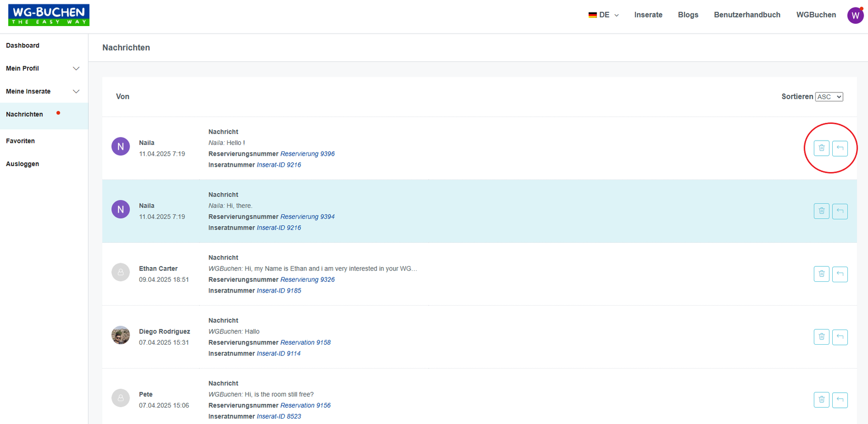The image size is (868, 424).
Task: Click the date 09.04.2025 18:51
Action: coord(164,280)
